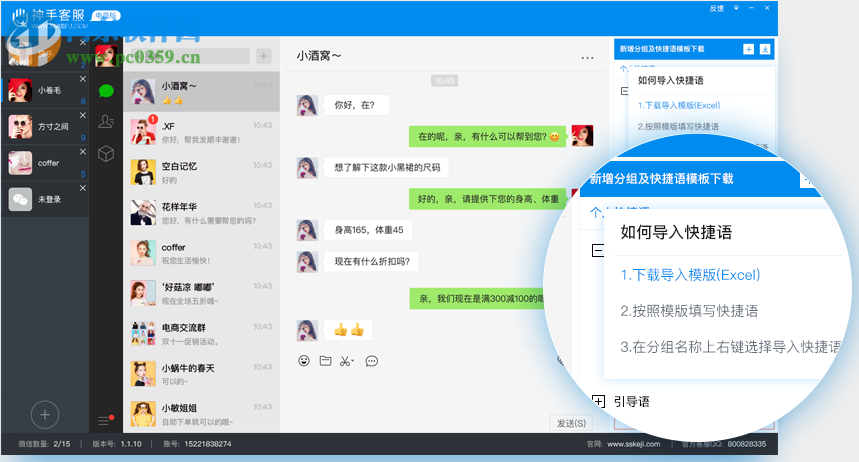The width and height of the screenshot is (859, 462).
Task: Switch to coffer account in accounts sidebar
Action: tap(45, 163)
